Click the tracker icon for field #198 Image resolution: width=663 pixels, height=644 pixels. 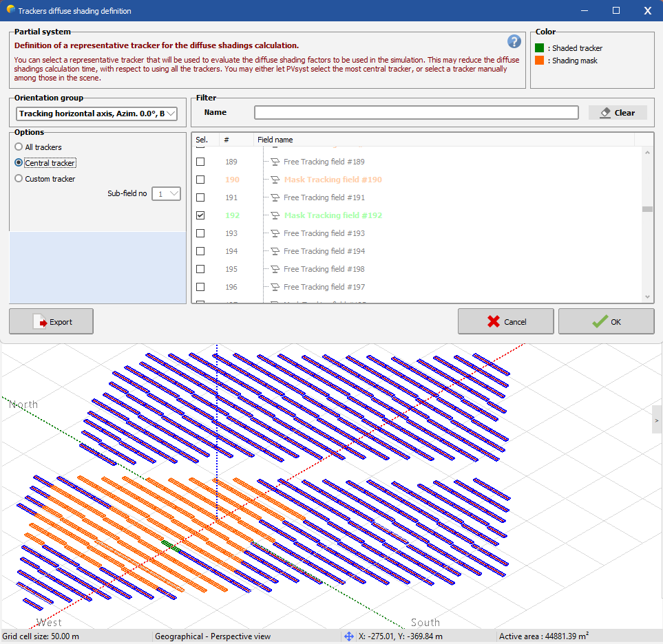275,269
